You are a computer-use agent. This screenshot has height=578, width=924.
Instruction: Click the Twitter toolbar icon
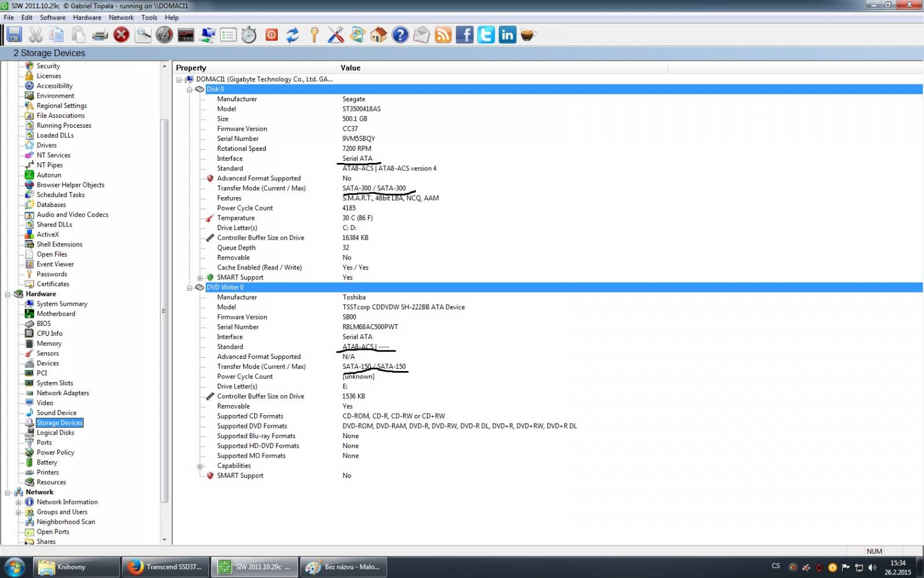(x=486, y=35)
